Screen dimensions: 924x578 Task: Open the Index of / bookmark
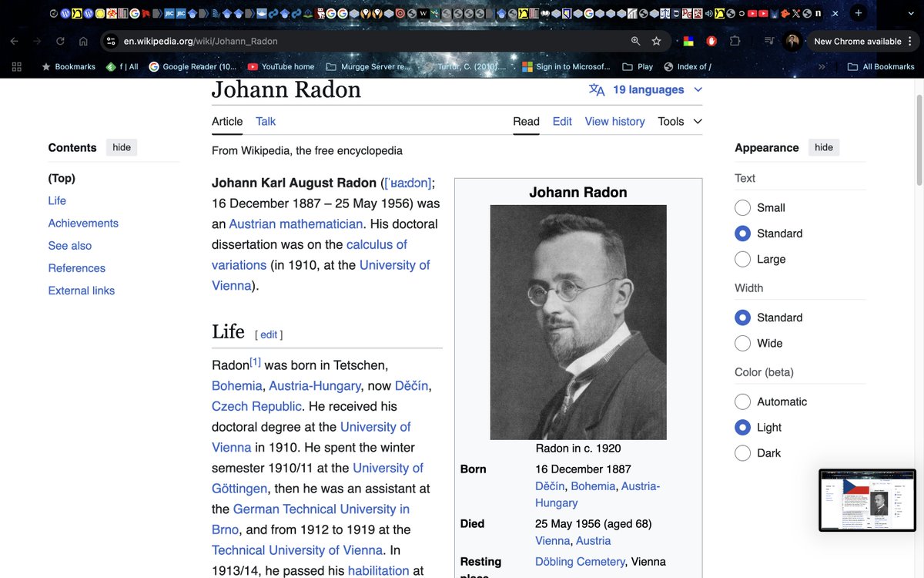[688, 66]
